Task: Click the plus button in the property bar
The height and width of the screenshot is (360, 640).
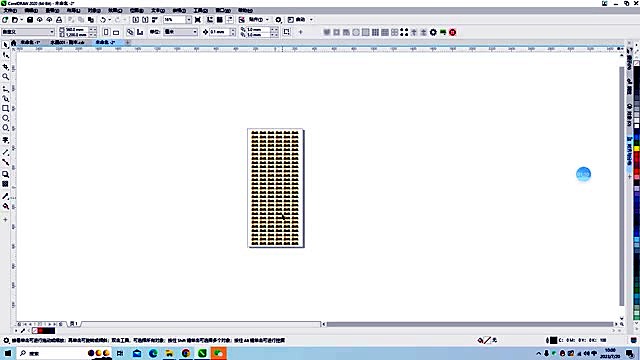Action: 301,32
